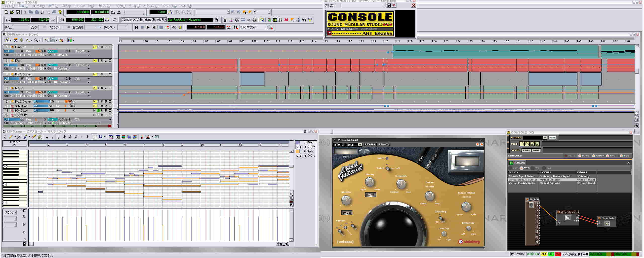Open the 編集(E) menu
Viewport: 644px width, 258px height.
click(x=23, y=6)
